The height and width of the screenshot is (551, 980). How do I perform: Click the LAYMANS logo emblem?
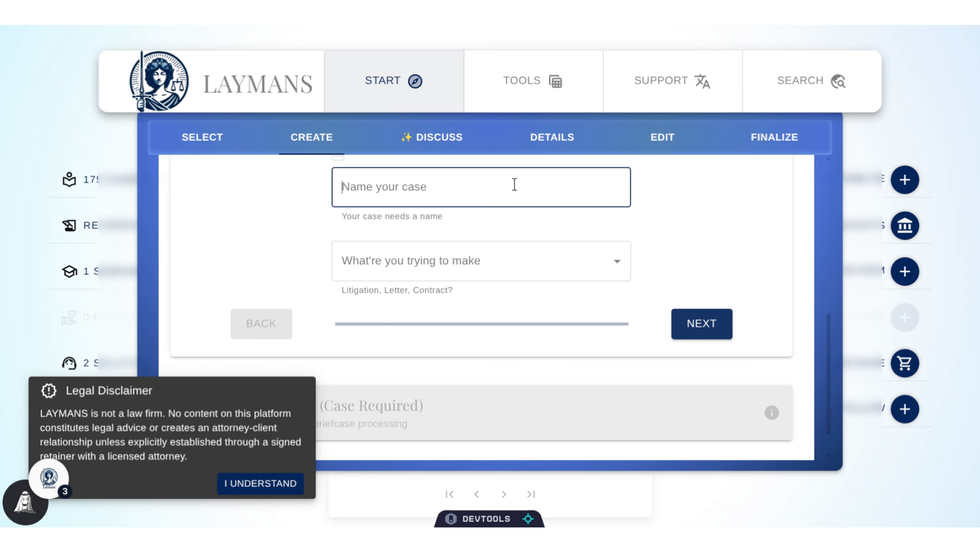[x=159, y=82]
